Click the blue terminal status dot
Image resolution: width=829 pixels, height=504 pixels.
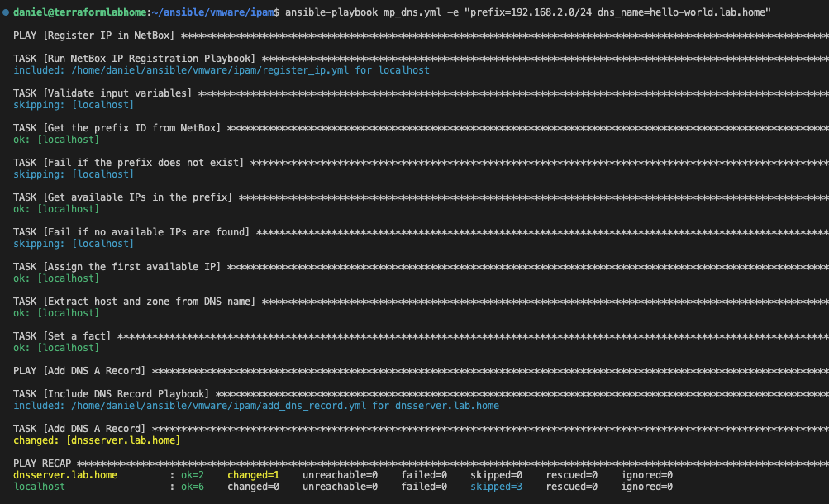pyautogui.click(x=7, y=12)
